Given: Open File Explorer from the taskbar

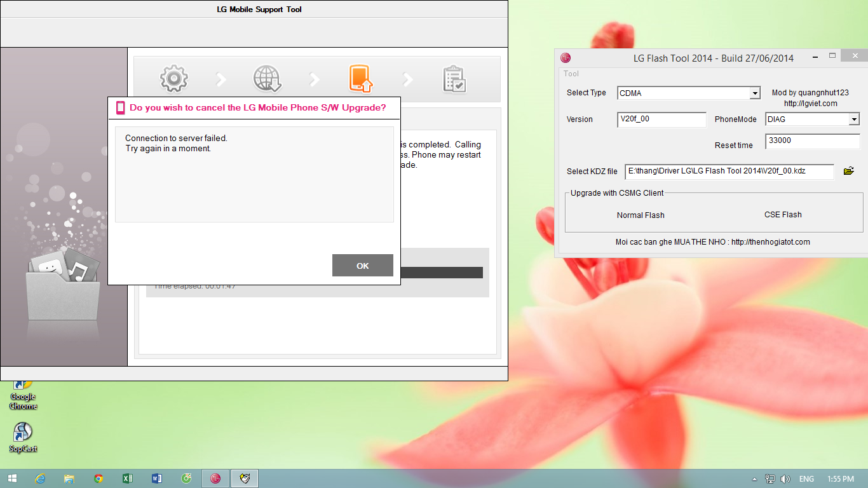Looking at the screenshot, I should (x=69, y=478).
